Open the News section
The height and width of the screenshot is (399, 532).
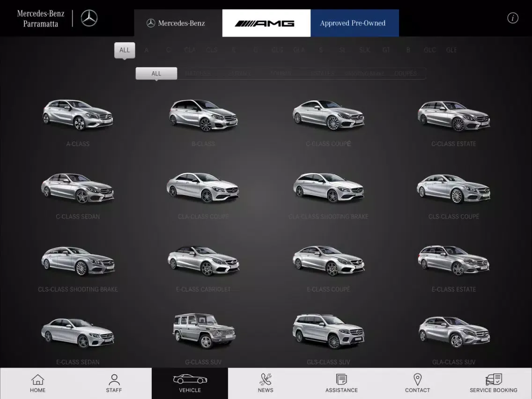tap(266, 384)
